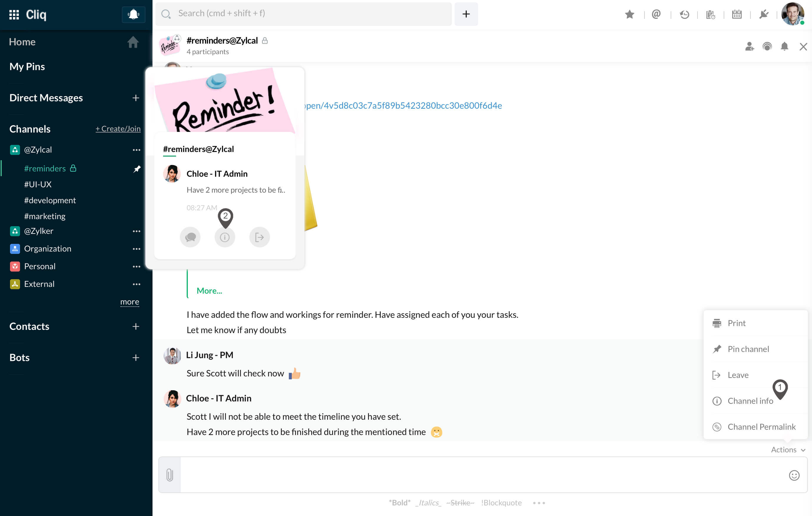The width and height of the screenshot is (812, 516).
Task: Click in the message compose box
Action: tap(483, 474)
